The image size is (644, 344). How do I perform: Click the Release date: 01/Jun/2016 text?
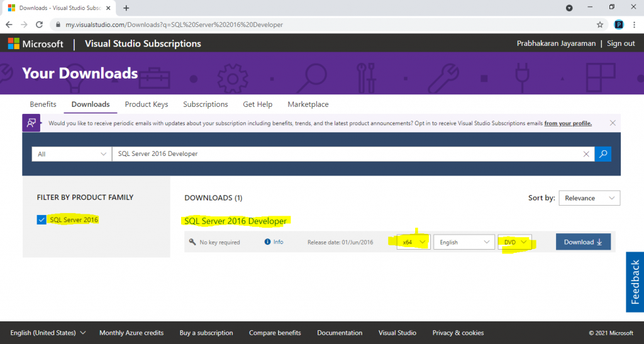point(340,242)
